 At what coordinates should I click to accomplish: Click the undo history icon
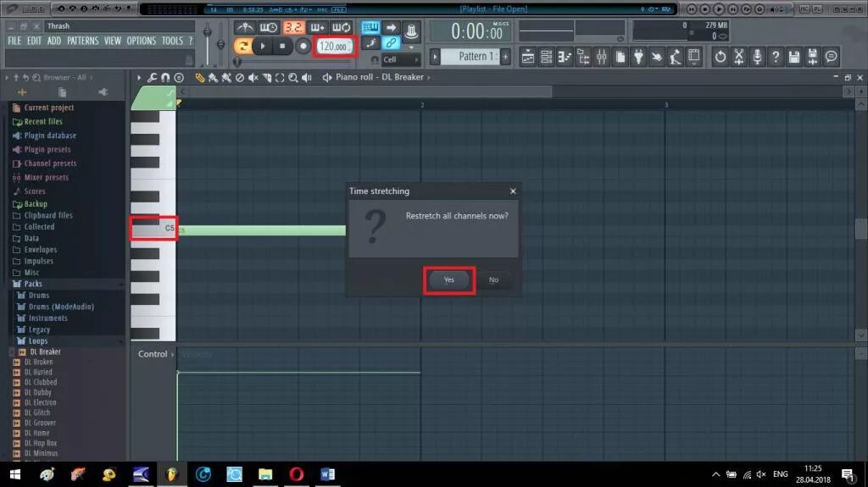coord(721,57)
